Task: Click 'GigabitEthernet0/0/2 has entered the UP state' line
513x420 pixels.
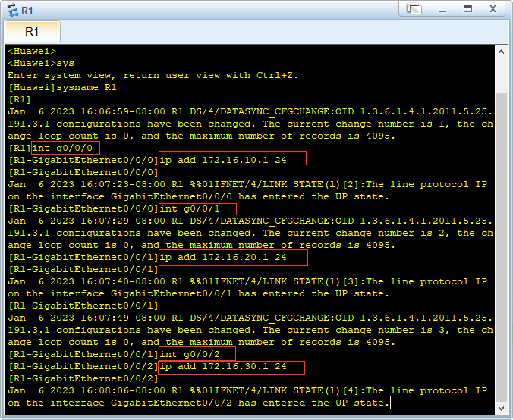Action: [x=199, y=403]
